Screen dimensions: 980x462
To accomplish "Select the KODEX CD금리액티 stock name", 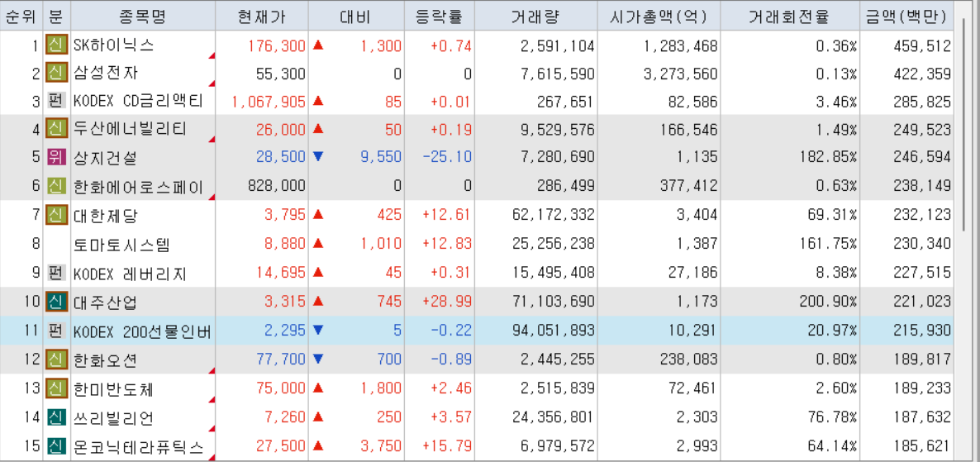I will (x=137, y=102).
